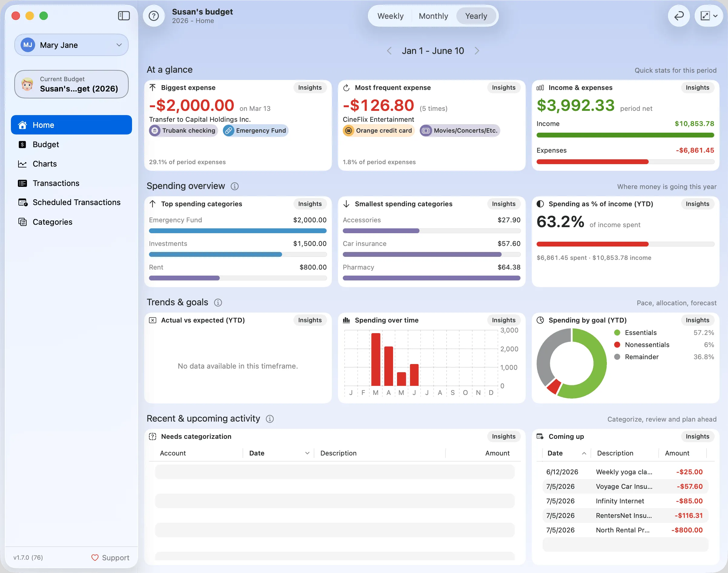Switch to the Monthly view
728x573 pixels.
coord(433,16)
